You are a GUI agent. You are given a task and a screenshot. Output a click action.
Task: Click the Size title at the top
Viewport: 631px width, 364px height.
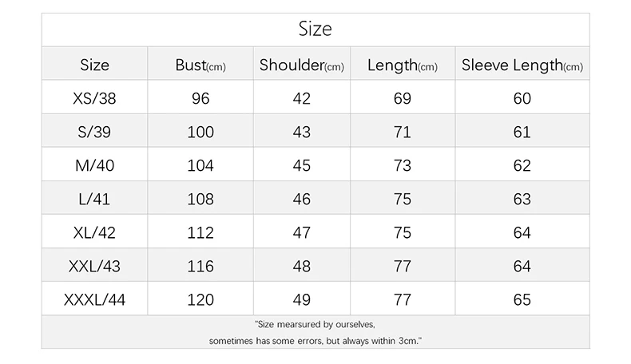[x=315, y=30]
